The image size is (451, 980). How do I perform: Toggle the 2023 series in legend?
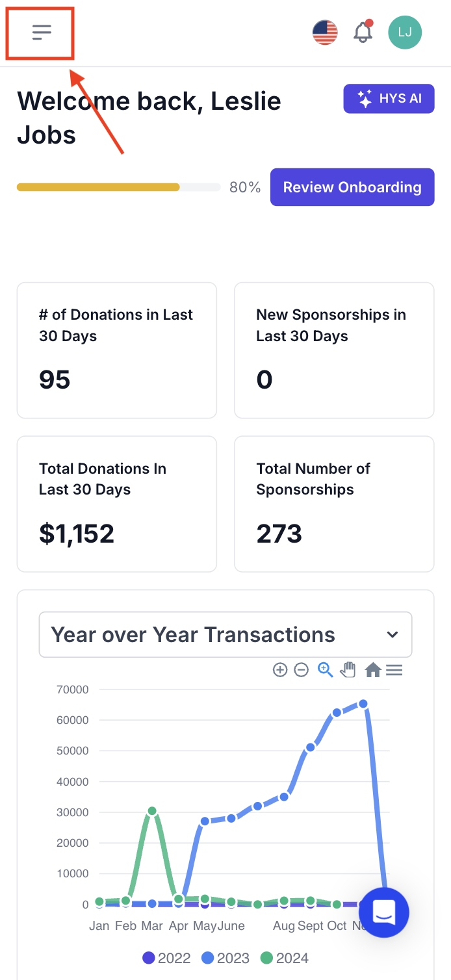tap(225, 958)
